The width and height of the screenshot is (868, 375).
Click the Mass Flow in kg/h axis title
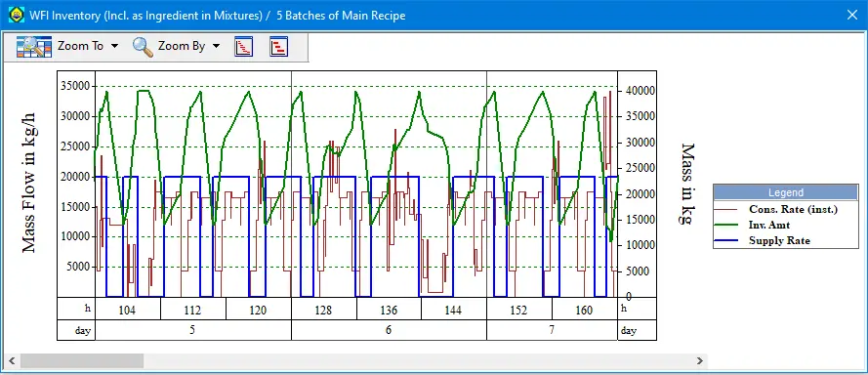point(28,183)
